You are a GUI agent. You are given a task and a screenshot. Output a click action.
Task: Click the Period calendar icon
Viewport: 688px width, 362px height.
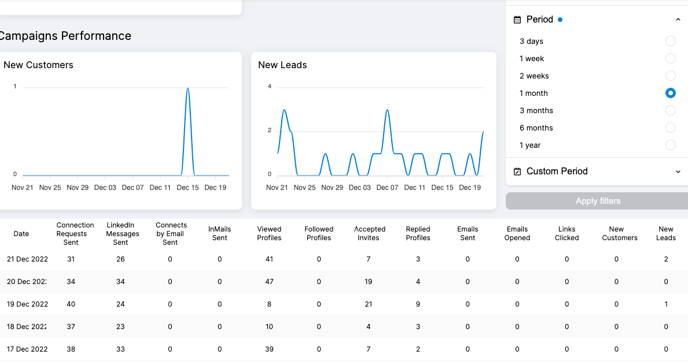click(x=517, y=20)
